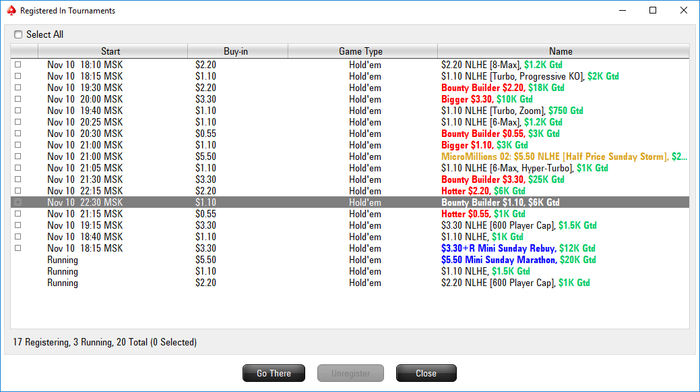Select 'Hotter $0.55, $1K Gtd' name
This screenshot has height=392, width=700.
point(483,214)
